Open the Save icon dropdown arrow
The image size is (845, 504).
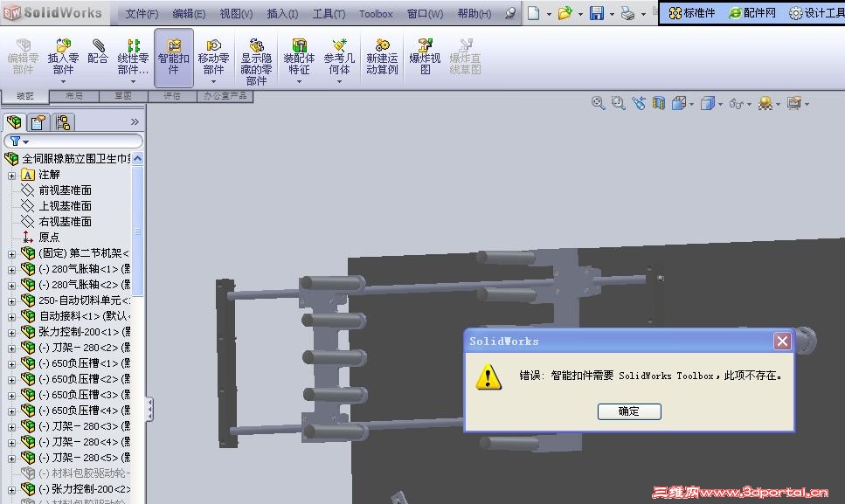point(612,15)
